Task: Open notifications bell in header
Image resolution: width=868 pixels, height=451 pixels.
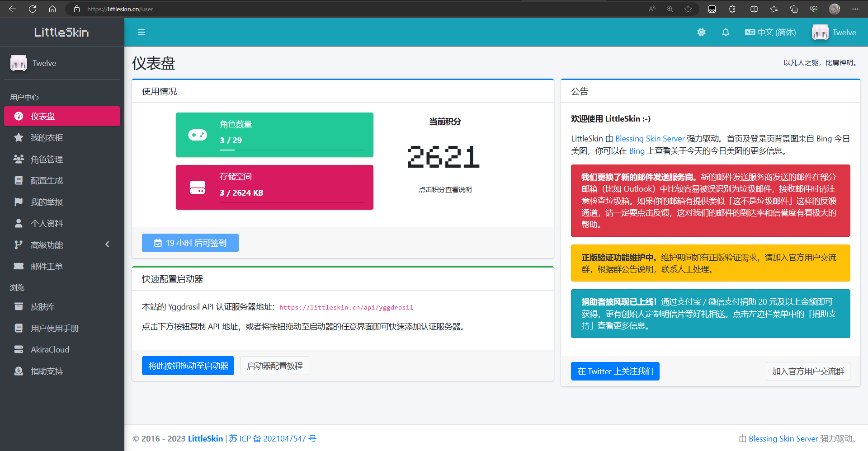Action: [x=726, y=32]
